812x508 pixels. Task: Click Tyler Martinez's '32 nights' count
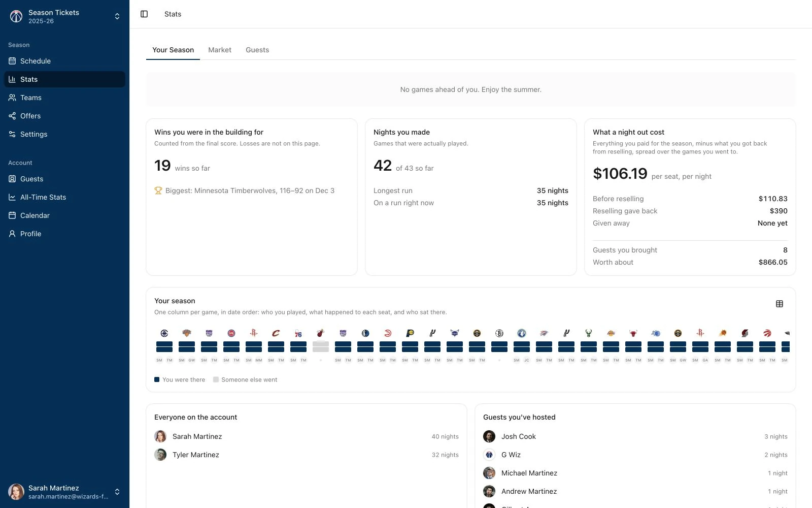pos(445,455)
